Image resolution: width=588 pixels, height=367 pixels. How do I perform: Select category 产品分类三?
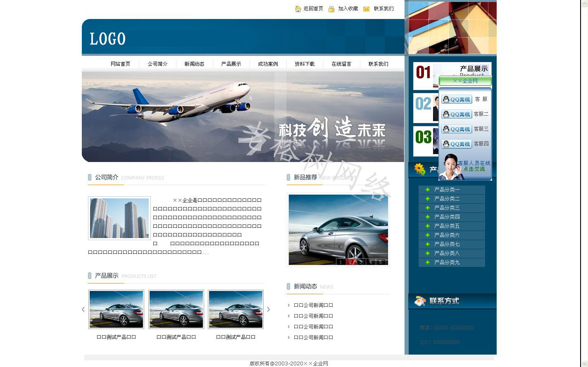tap(447, 208)
